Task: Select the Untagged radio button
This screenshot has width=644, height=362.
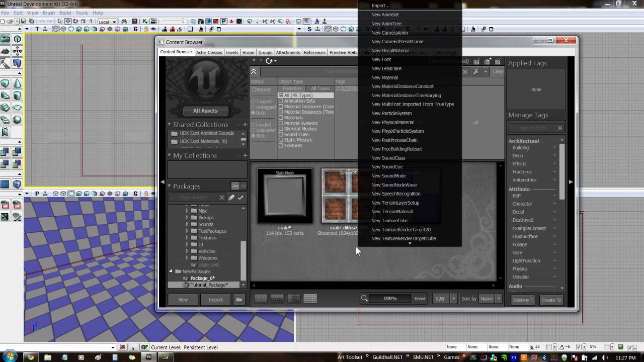Action: click(x=254, y=107)
